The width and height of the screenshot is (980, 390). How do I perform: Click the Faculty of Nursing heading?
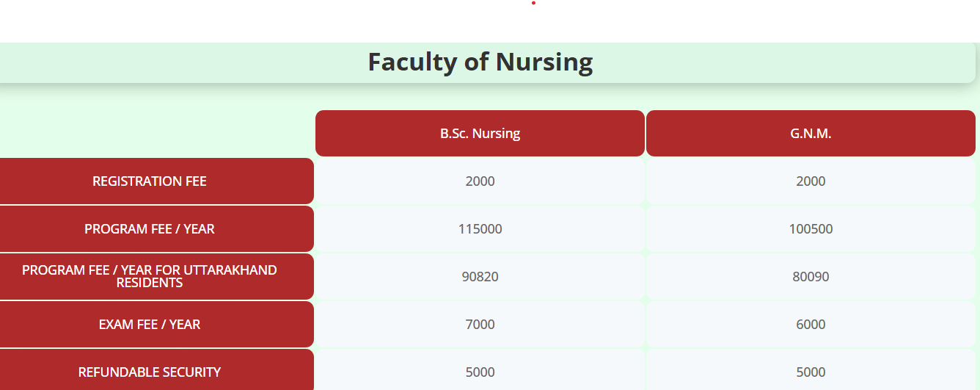(480, 62)
